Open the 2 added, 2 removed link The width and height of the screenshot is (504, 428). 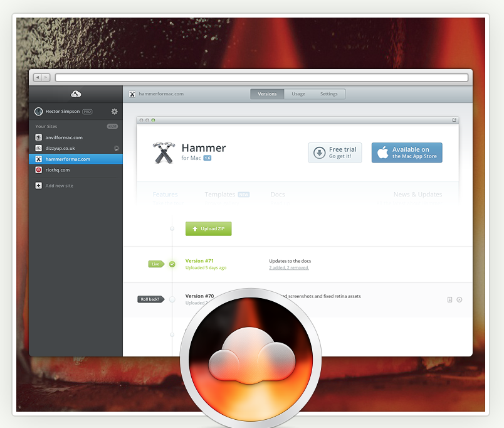[x=288, y=268]
